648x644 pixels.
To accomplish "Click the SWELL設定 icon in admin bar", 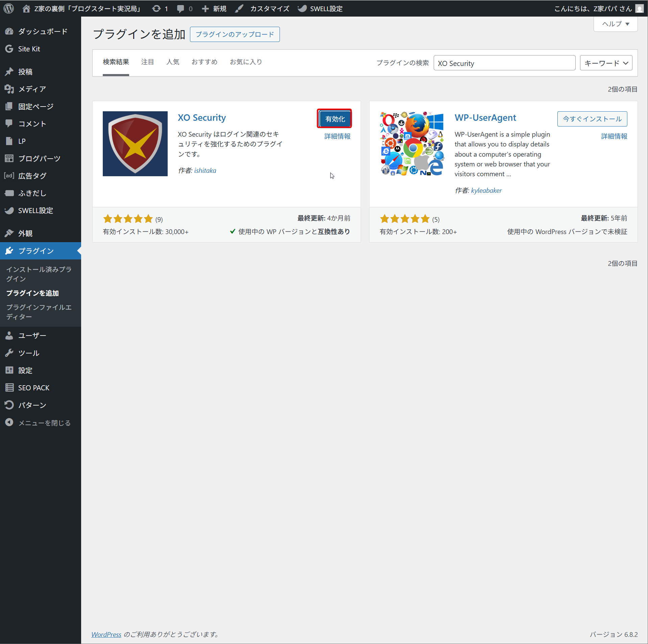I will coord(302,8).
